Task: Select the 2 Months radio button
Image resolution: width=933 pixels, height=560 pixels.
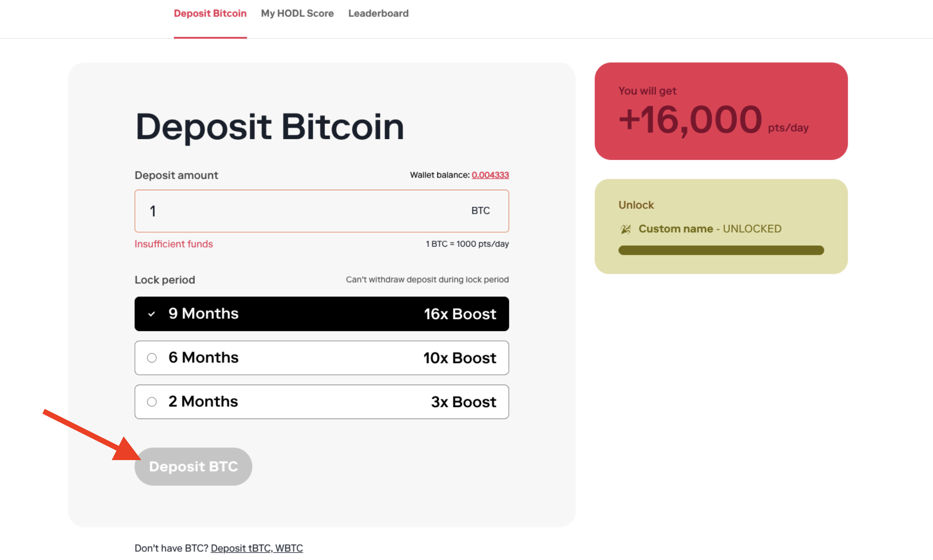Action: (152, 402)
